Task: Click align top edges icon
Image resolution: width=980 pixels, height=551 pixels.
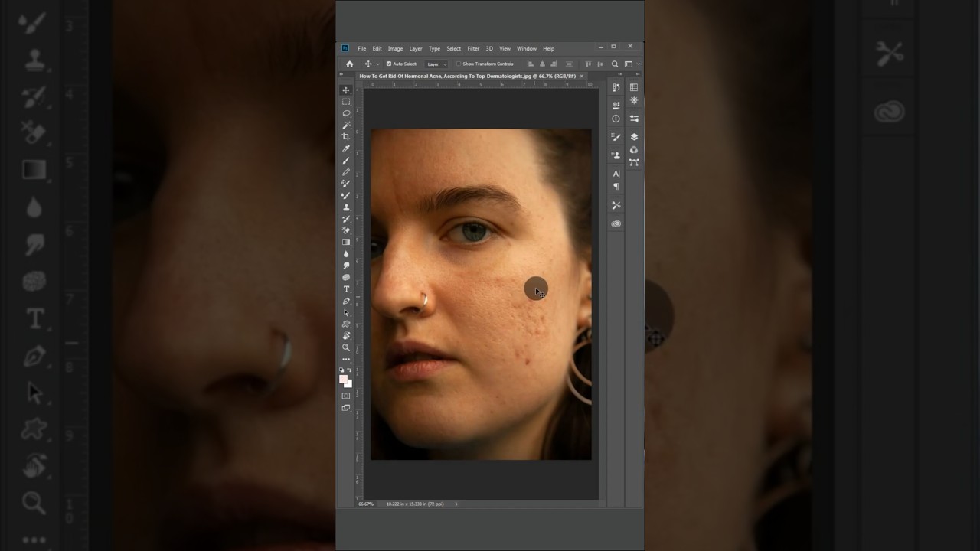Action: [x=589, y=64]
